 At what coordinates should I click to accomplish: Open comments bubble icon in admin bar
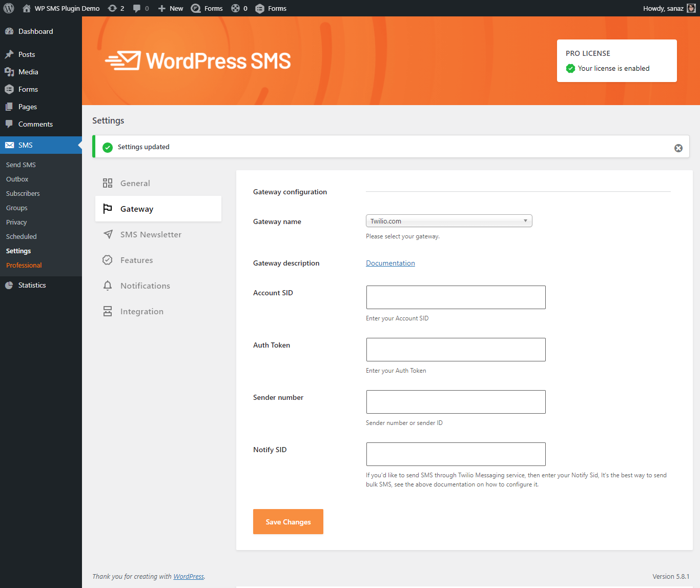(137, 8)
